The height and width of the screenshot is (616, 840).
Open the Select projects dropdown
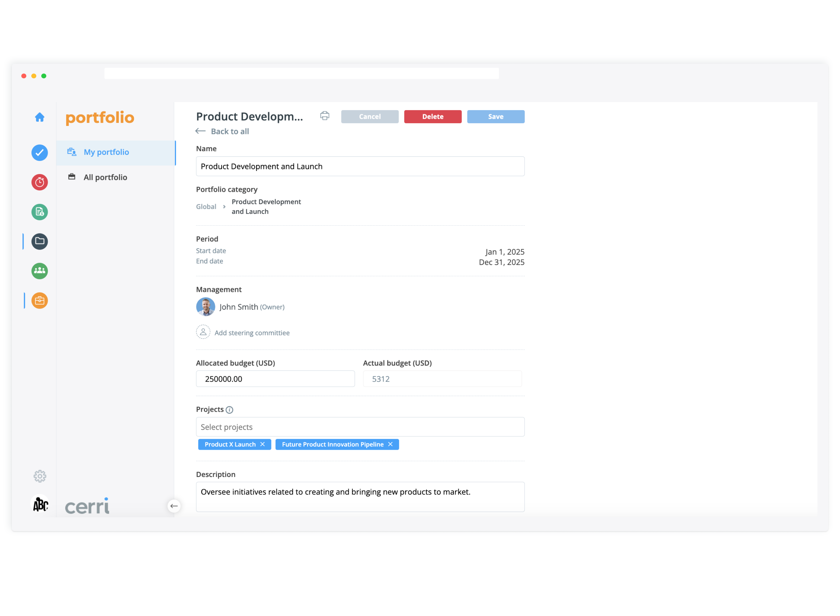(360, 427)
